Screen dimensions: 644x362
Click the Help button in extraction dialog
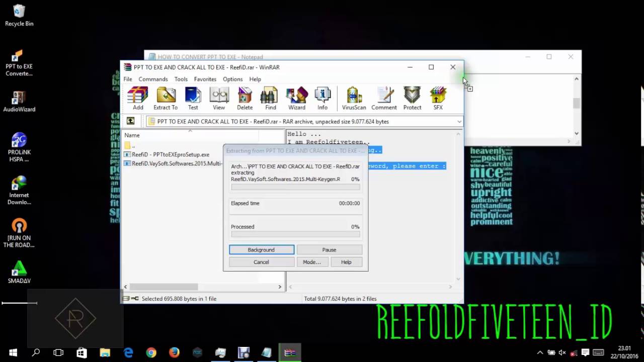(346, 262)
